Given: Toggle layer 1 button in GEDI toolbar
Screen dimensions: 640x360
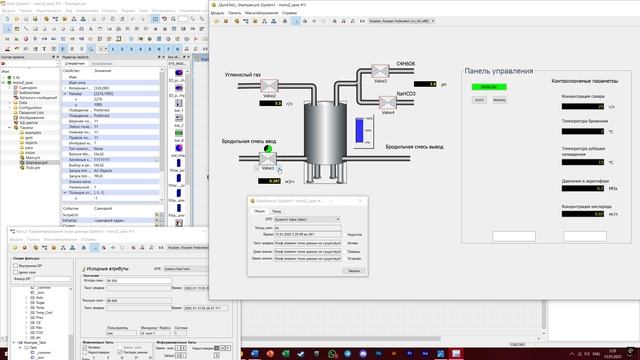Looking at the screenshot, I should 113,49.
